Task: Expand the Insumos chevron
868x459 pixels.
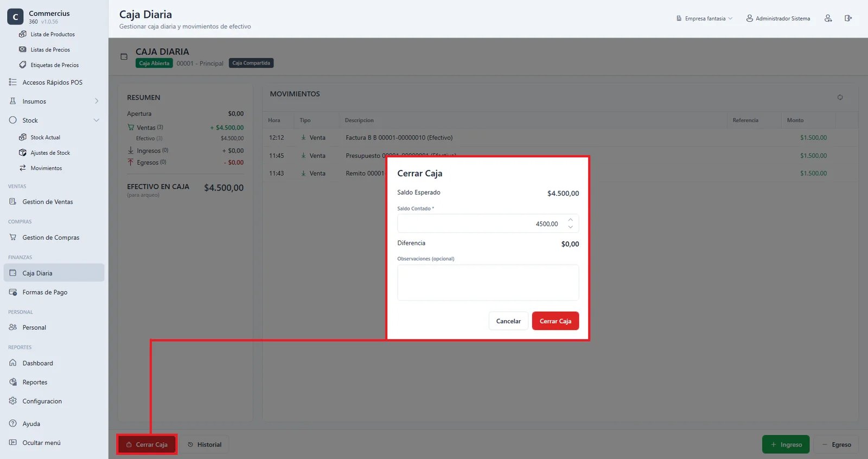Action: click(97, 101)
